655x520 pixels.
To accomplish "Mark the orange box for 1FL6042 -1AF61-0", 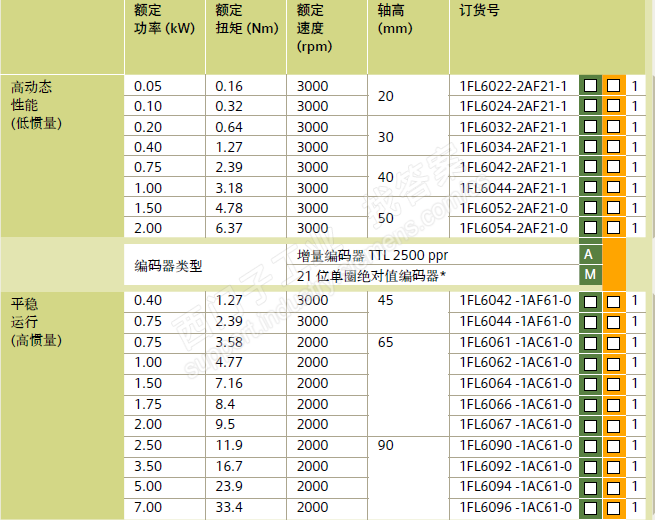I will (x=613, y=302).
